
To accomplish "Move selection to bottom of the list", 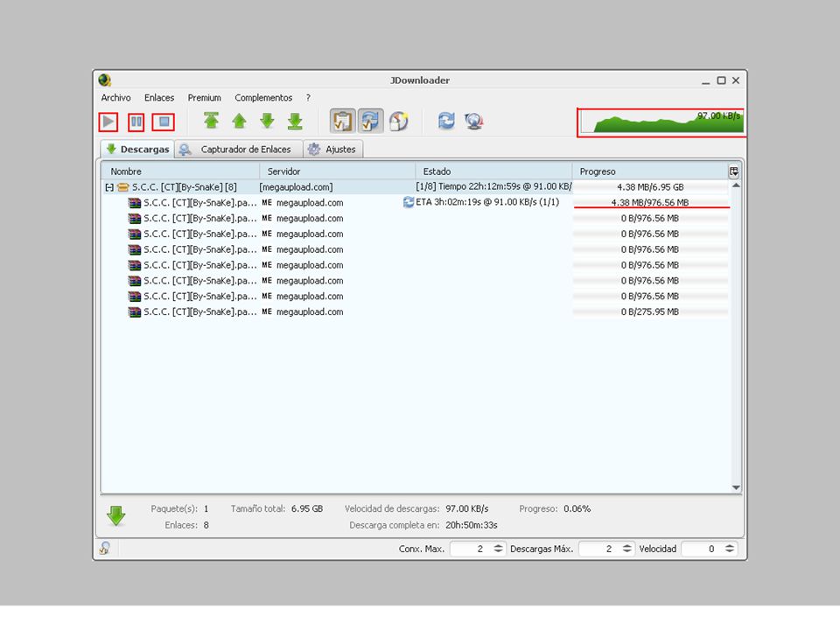I will [x=295, y=121].
